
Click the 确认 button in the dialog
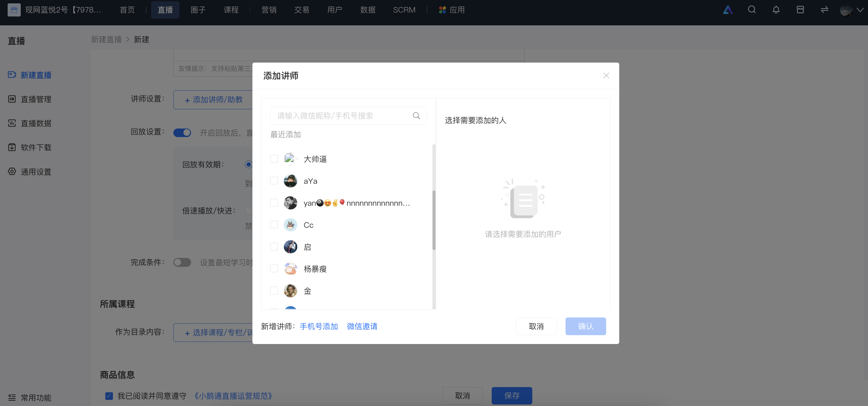coord(586,326)
